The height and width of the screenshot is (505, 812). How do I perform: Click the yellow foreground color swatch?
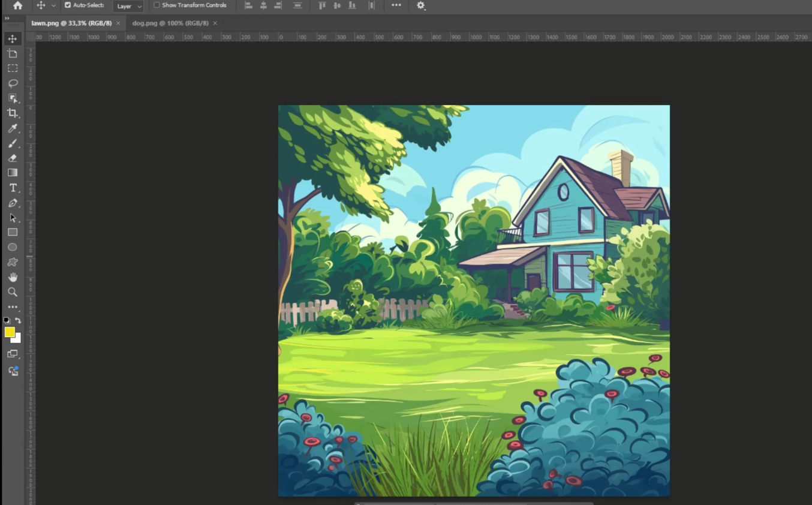pos(10,332)
